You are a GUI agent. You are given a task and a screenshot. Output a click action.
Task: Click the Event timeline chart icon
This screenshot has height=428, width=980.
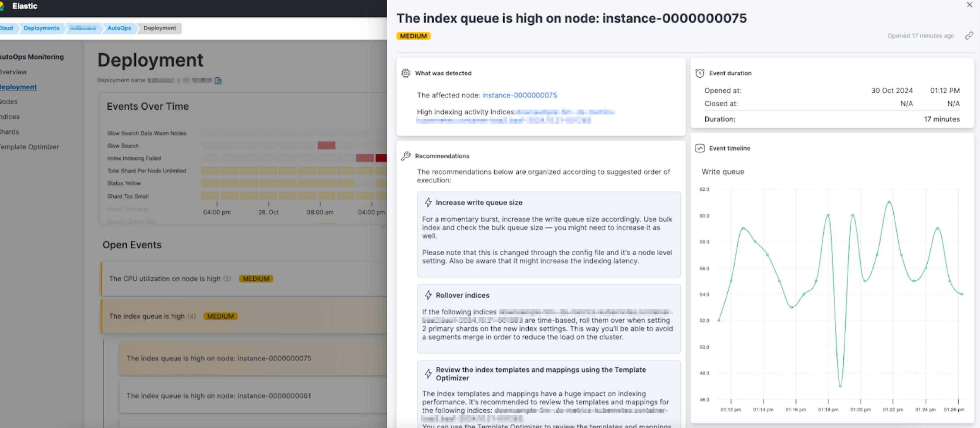pos(699,148)
